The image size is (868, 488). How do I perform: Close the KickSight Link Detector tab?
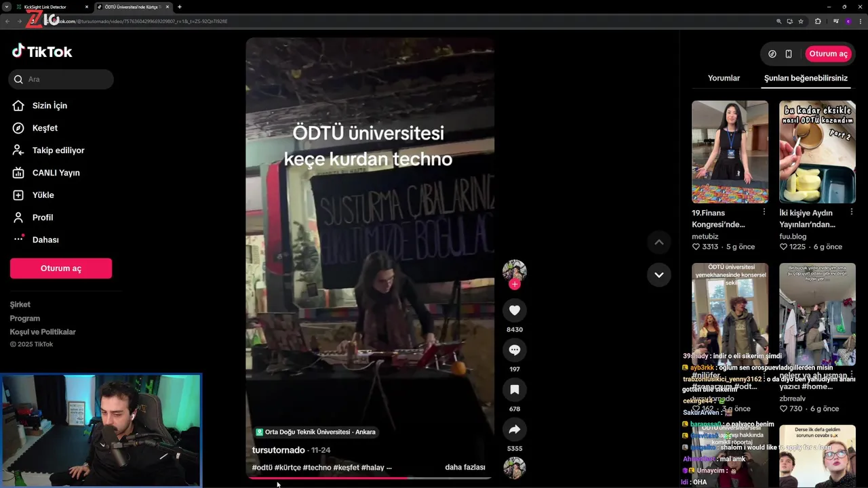click(x=87, y=7)
